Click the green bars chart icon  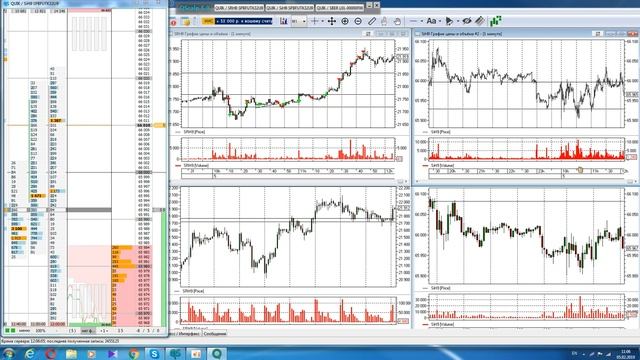pos(496,21)
